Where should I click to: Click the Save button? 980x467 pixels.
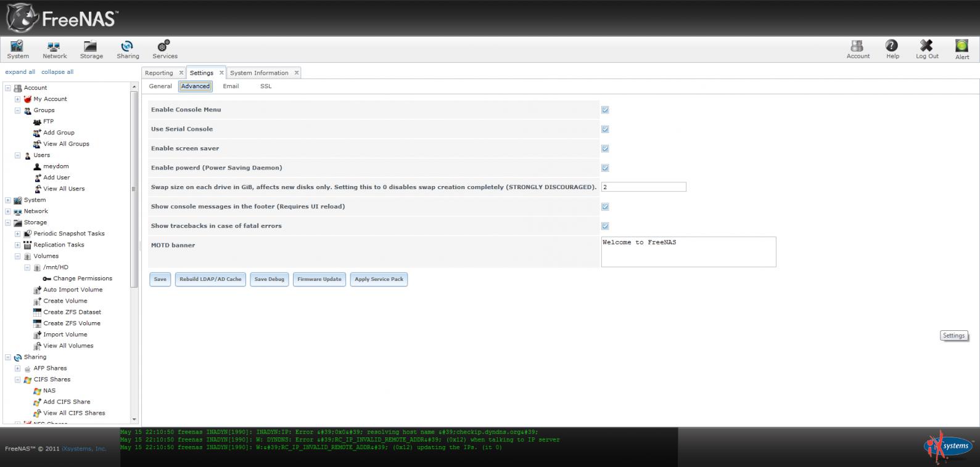160,279
